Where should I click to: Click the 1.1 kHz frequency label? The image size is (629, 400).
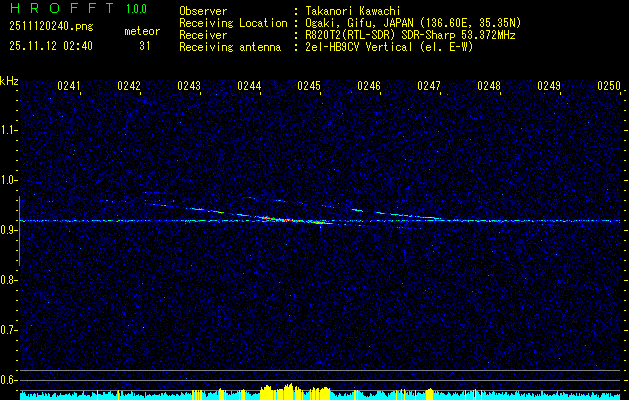(x=9, y=130)
